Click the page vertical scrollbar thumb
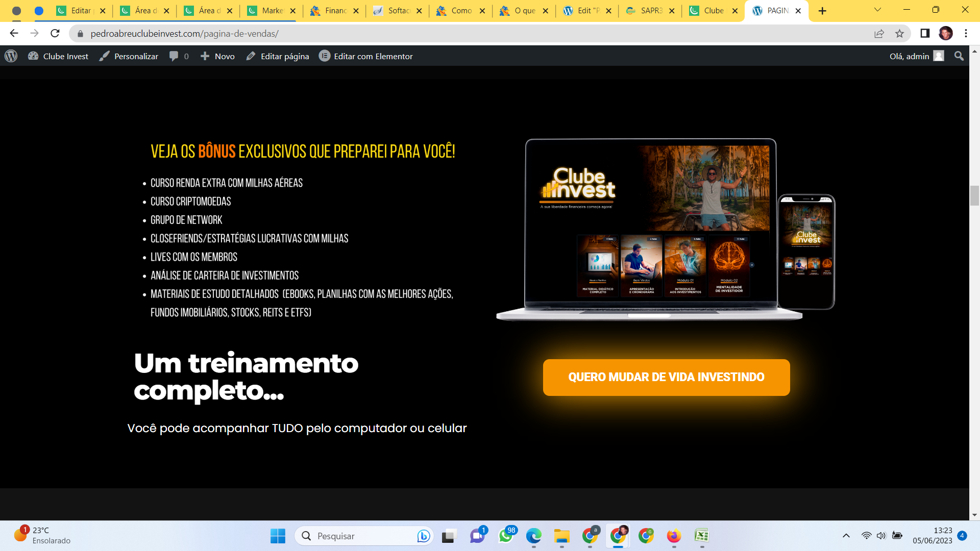This screenshot has height=551, width=980. tap(974, 196)
